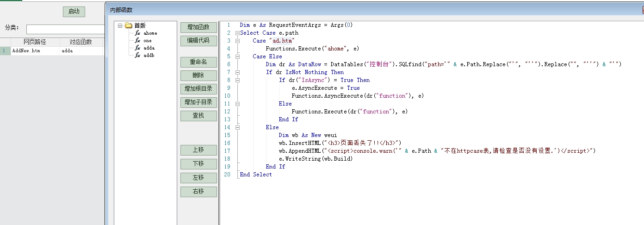Collapse the Case "ad.htm" block at line 3

point(237,41)
